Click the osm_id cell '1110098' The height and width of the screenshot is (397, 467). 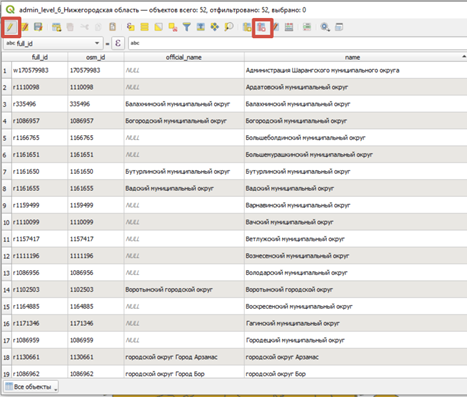click(x=96, y=87)
